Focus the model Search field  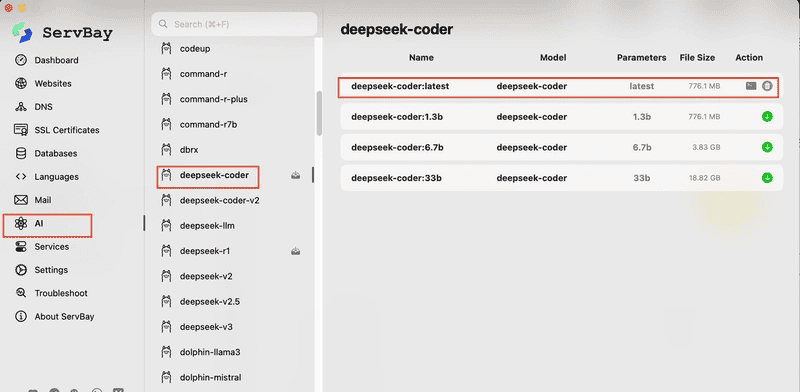[x=234, y=24]
